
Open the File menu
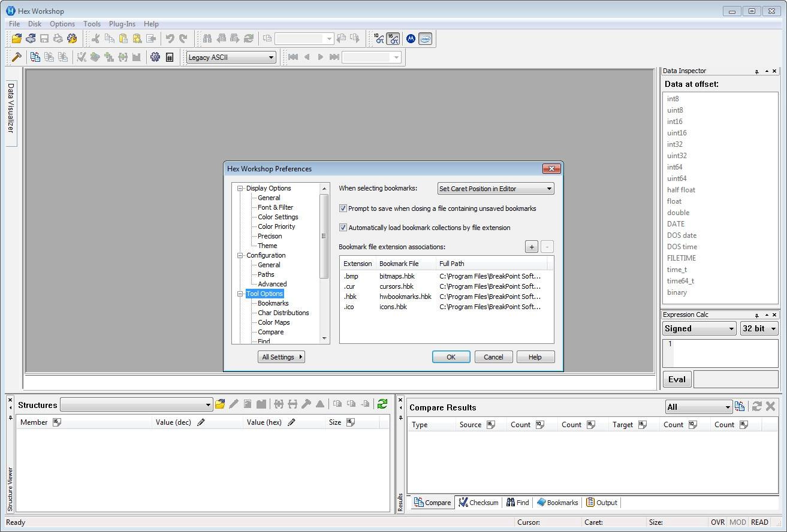click(14, 24)
